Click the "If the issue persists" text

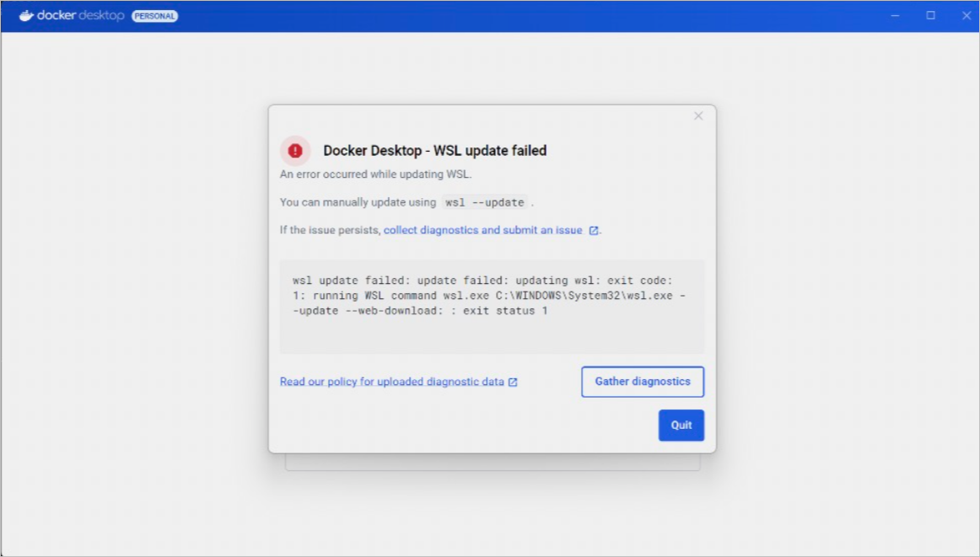pyautogui.click(x=330, y=230)
